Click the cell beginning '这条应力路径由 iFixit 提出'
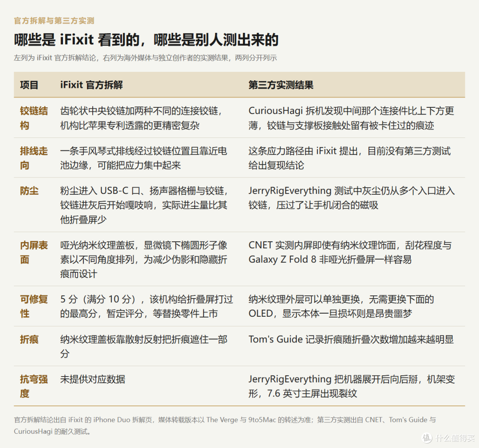The image size is (479, 448). (349, 158)
